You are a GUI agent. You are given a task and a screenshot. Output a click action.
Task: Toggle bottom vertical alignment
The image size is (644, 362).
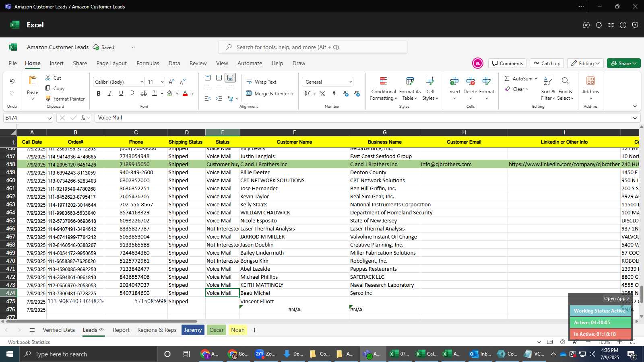230,78
